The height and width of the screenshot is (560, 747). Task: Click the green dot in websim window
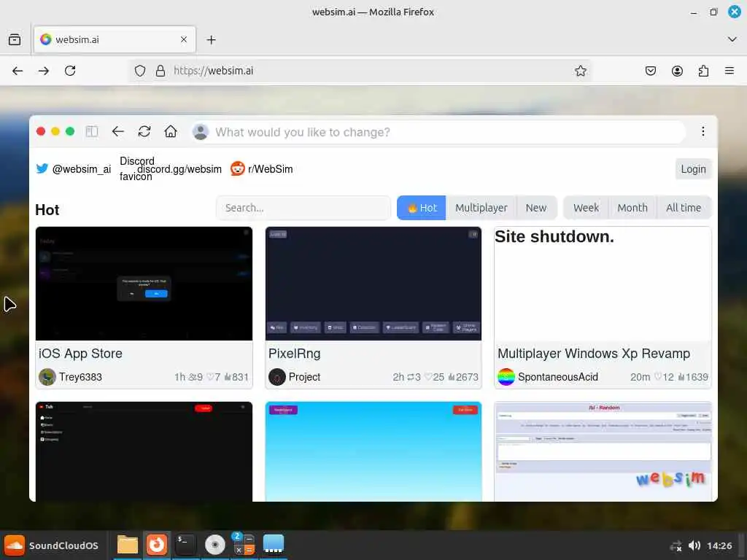[70, 131]
